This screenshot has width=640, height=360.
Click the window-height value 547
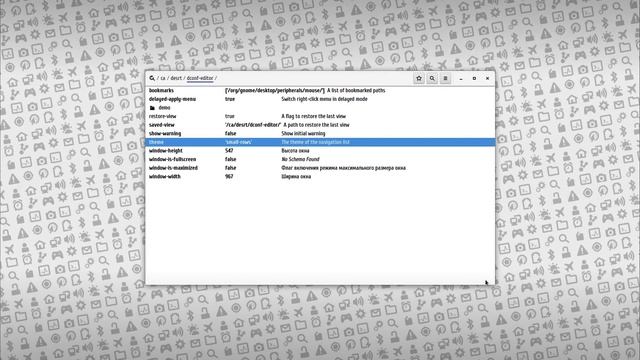229,151
